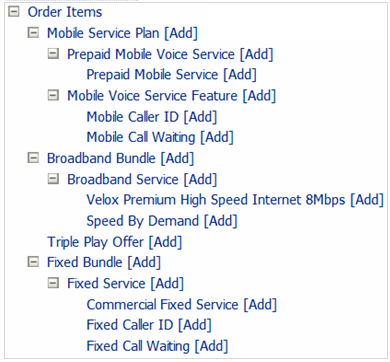Collapse the Order Items root node
Image resolution: width=390 pixels, height=362 pixels.
pyautogui.click(x=14, y=12)
